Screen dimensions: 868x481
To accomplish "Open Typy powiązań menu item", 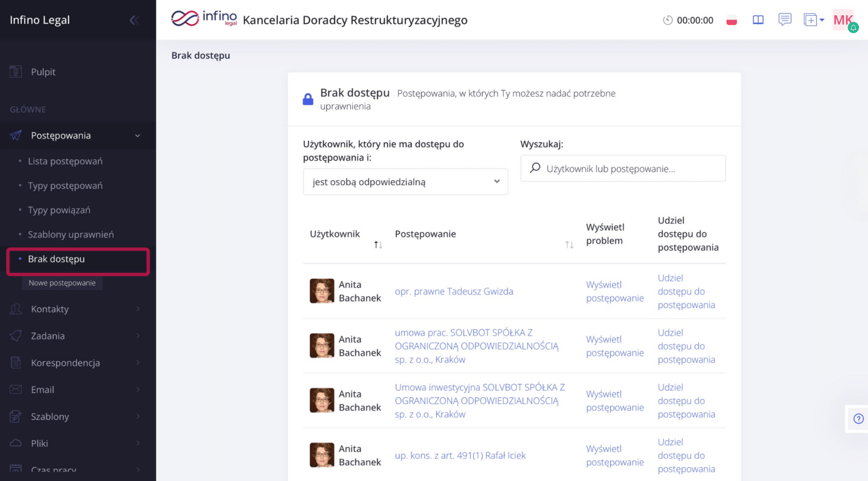I will 59,210.
